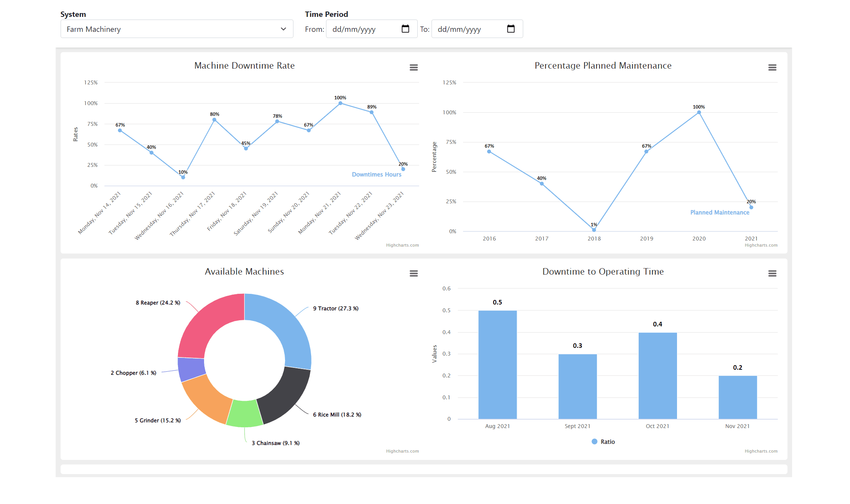Click the From date input field

[371, 29]
